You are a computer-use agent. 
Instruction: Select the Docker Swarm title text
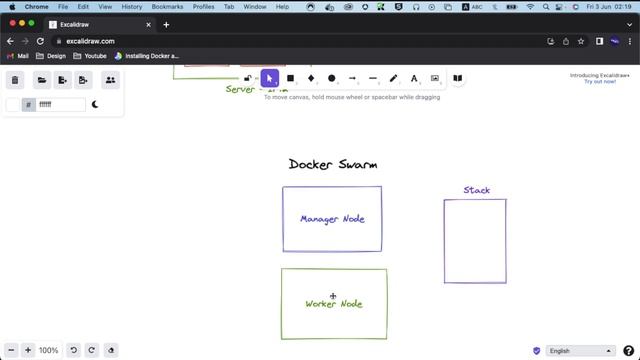(x=333, y=164)
